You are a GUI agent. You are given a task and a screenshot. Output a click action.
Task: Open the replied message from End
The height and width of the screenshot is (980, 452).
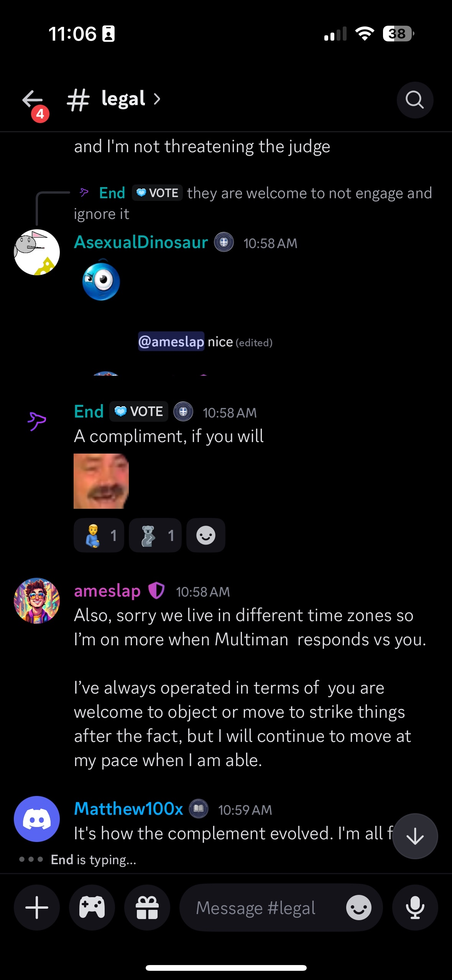[x=253, y=203]
